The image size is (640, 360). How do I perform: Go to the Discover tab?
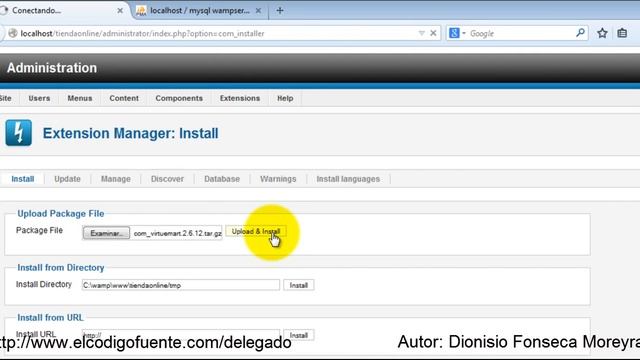point(167,179)
